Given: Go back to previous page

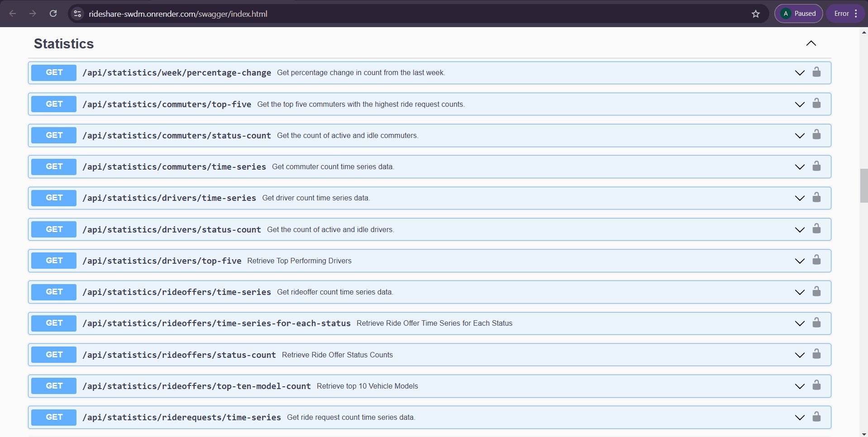Looking at the screenshot, I should click(x=13, y=14).
